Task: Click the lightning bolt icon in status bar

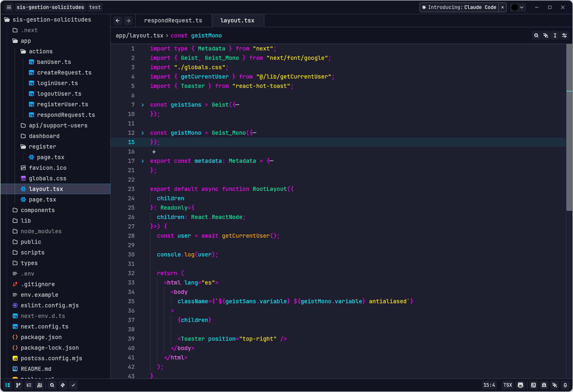Action: click(63, 385)
